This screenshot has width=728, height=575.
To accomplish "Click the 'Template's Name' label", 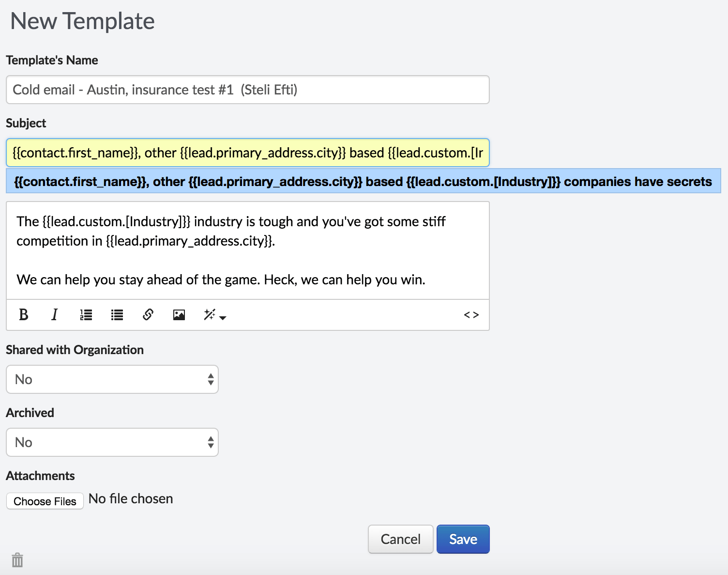I will (52, 60).
